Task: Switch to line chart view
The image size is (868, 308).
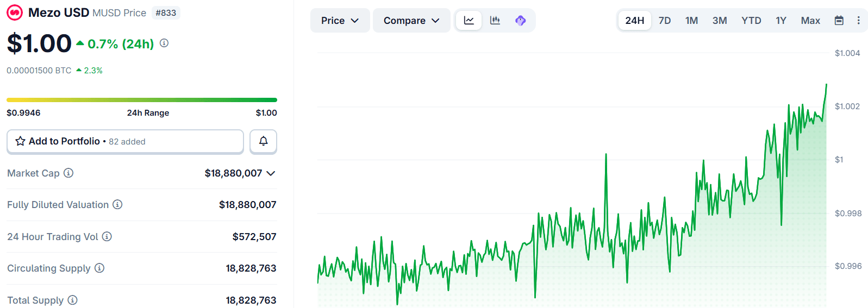Action: tap(469, 21)
